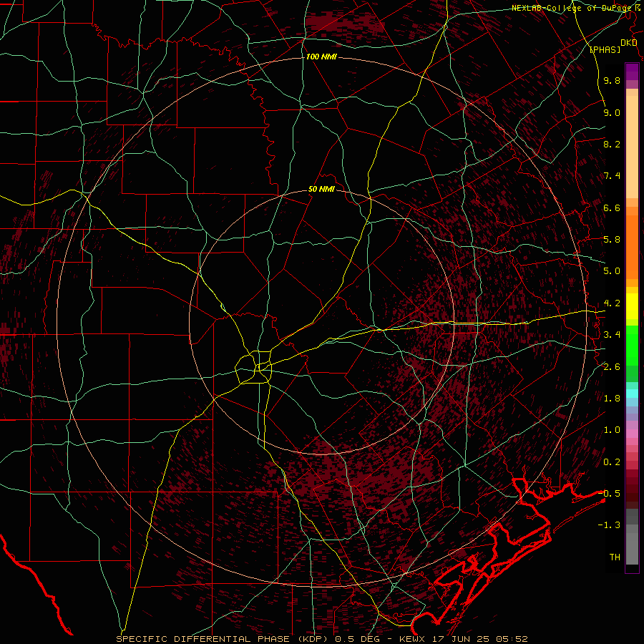Click the 5.8 scale value
This screenshot has height=644, width=644.
coord(612,240)
